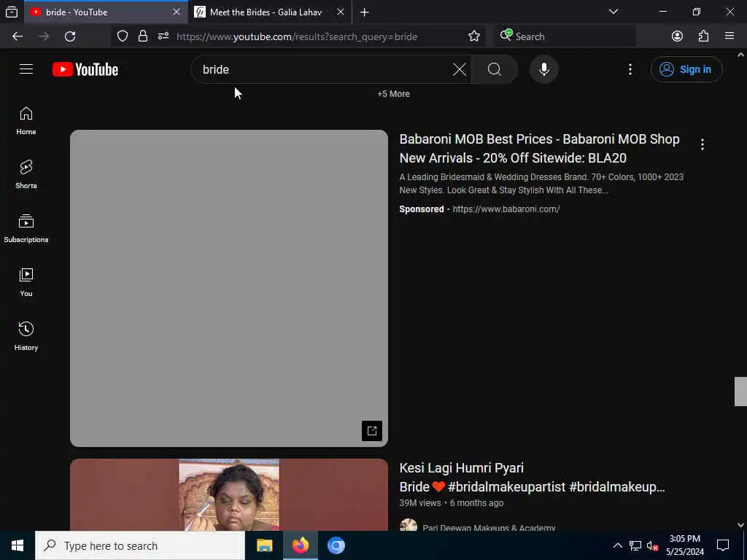This screenshot has width=747, height=560.
Task: Click the browser address bar URL
Action: point(297,36)
